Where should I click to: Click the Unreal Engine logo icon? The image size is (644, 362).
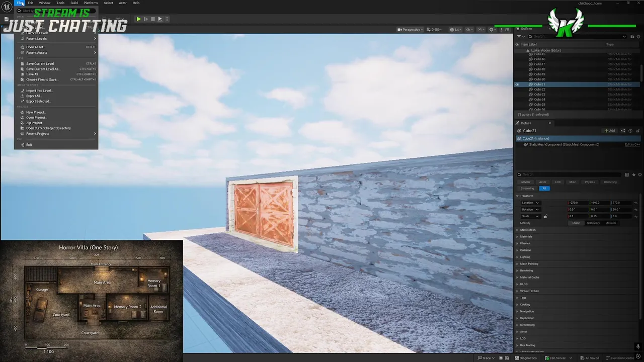pyautogui.click(x=7, y=7)
